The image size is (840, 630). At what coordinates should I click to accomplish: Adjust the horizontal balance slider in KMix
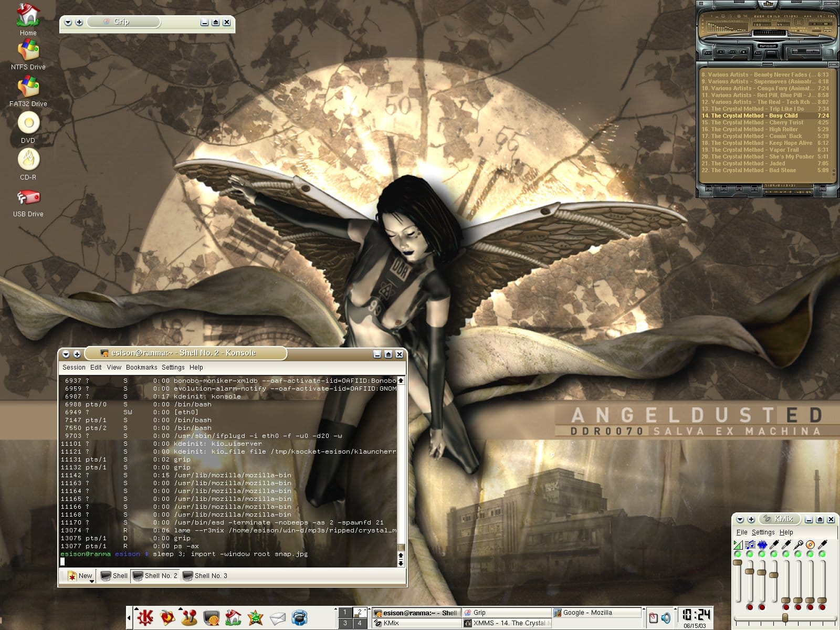785,618
